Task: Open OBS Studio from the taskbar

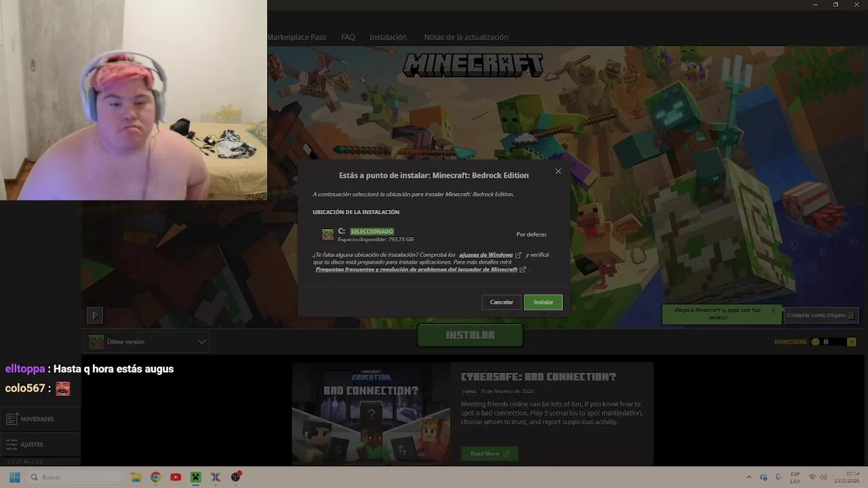Action: (x=236, y=477)
